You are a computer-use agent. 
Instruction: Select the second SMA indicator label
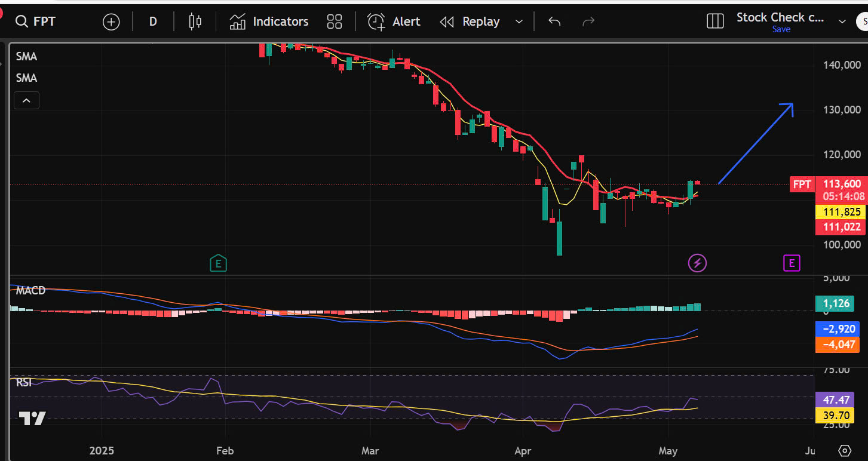26,78
